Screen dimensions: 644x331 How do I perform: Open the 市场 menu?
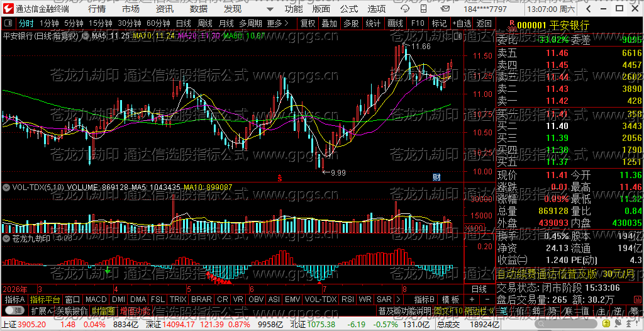131,9
